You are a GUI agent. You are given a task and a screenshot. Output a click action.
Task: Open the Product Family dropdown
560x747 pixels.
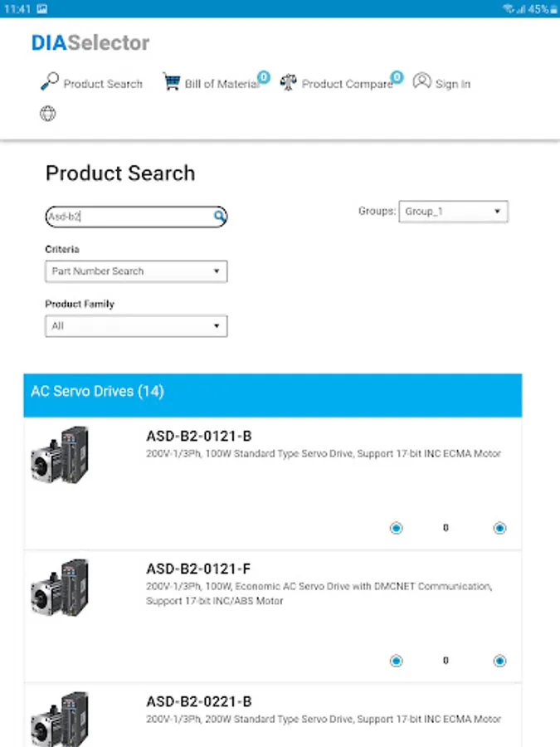pyautogui.click(x=136, y=326)
